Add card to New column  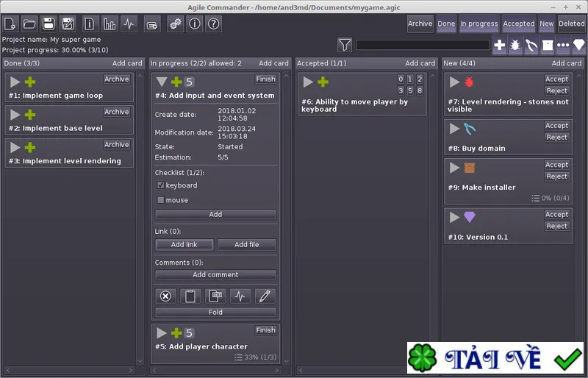[x=567, y=63]
